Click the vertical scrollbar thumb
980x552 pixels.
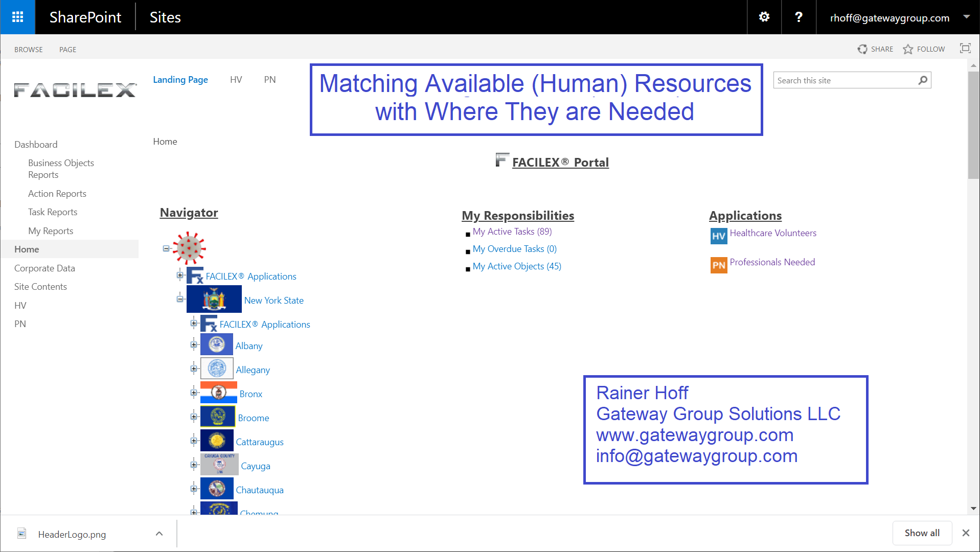click(973, 125)
